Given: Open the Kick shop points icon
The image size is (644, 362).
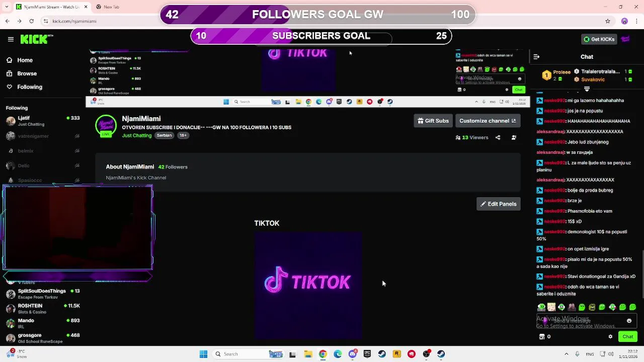Looking at the screenshot, I should click(541, 337).
